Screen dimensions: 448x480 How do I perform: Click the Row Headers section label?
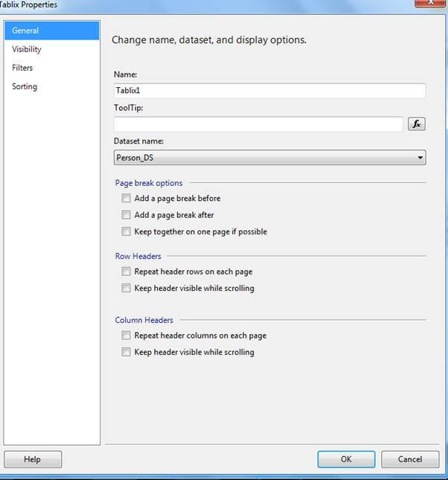tap(138, 256)
